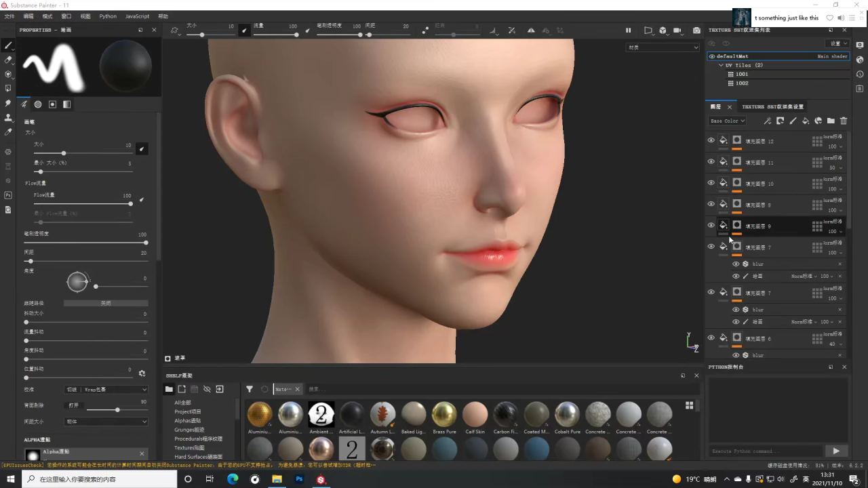Toggle pen pressure for Flow
This screenshot has width=868, height=488.
(142, 199)
